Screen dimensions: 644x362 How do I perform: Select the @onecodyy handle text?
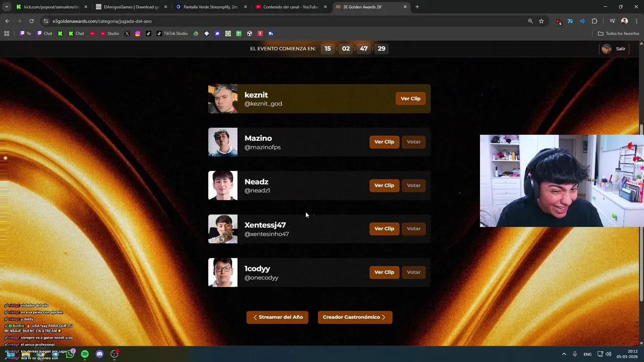coord(261,278)
